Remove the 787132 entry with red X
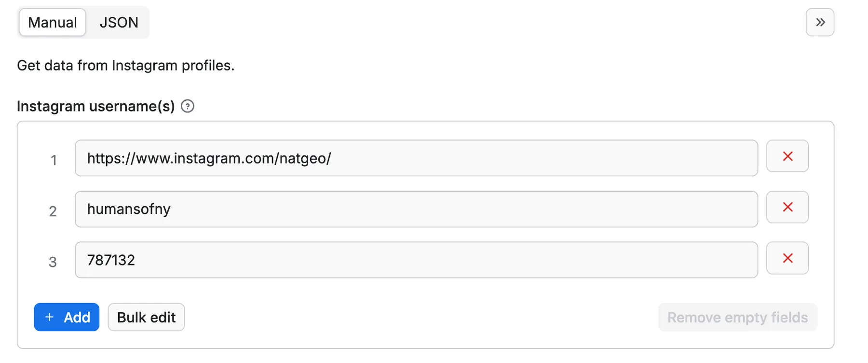 [x=787, y=258]
